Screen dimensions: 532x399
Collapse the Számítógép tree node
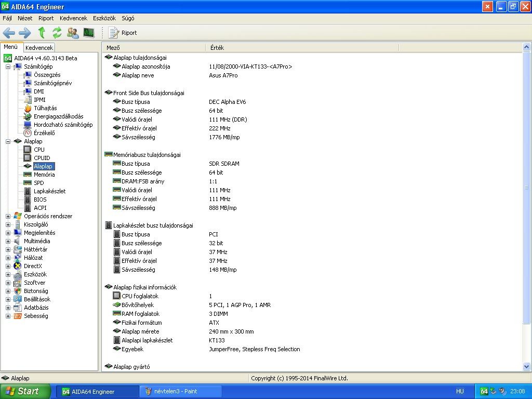pos(8,66)
